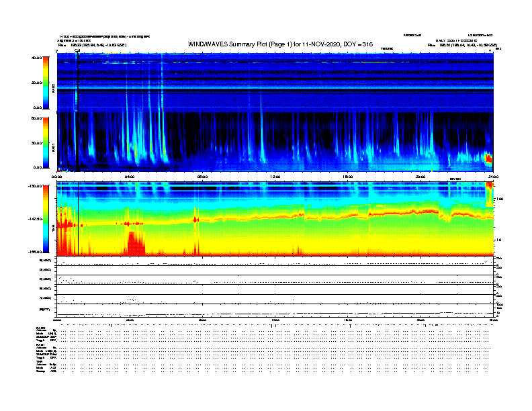The image size is (532, 411).
Task: Click the top-left Re= position text
Action: point(92,45)
